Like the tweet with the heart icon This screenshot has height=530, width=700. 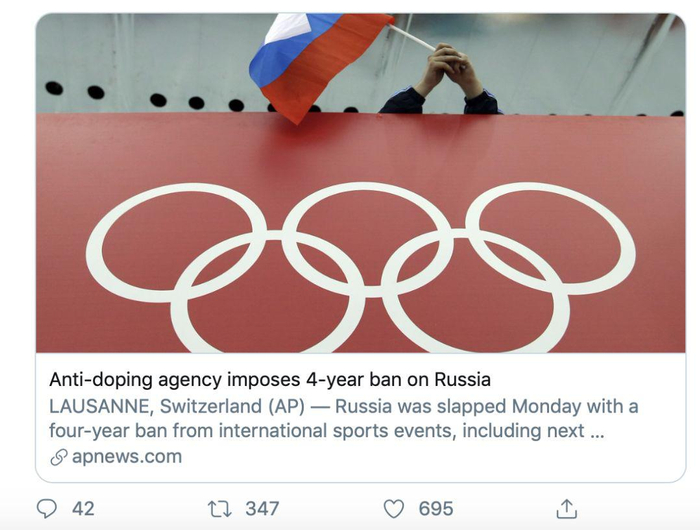[x=394, y=509]
